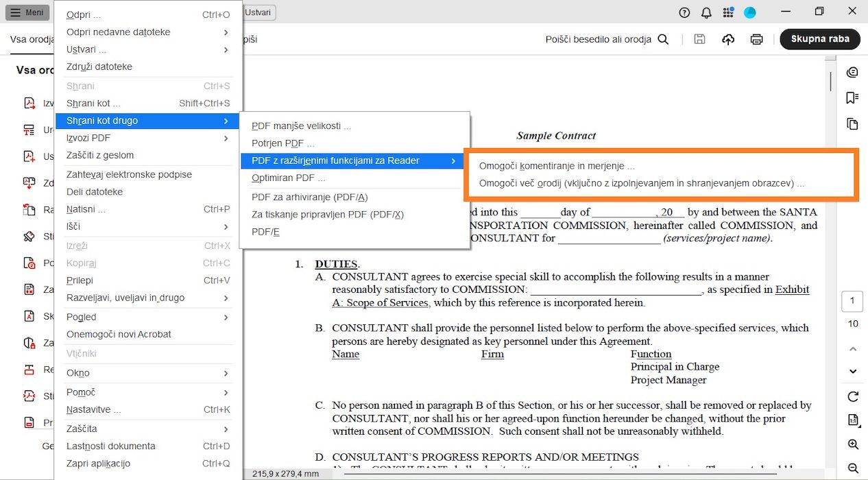Zoom out of the document
Image resolution: width=868 pixels, height=480 pixels.
tap(852, 467)
